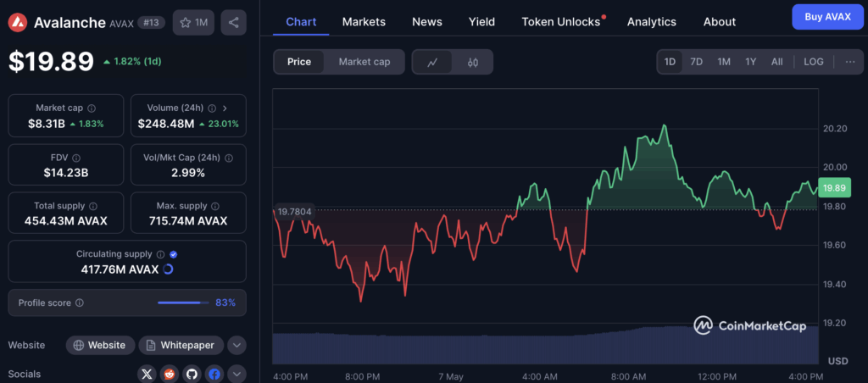
Task: Click the $19.89 price heading
Action: [x=51, y=62]
